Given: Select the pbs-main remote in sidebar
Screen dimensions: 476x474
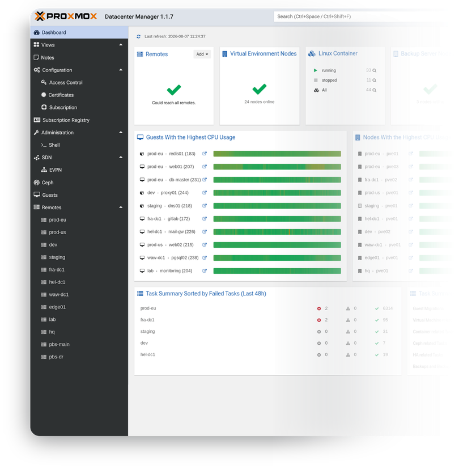Looking at the screenshot, I should [x=79, y=344].
